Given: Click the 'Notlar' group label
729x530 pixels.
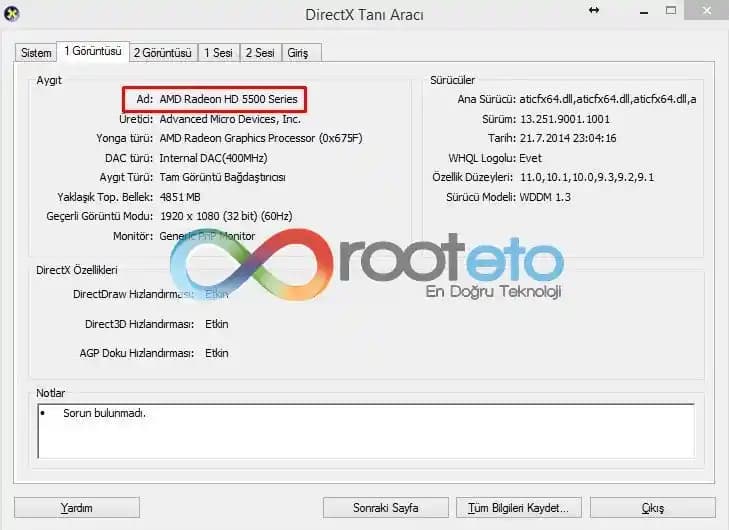Looking at the screenshot, I should pos(50,393).
